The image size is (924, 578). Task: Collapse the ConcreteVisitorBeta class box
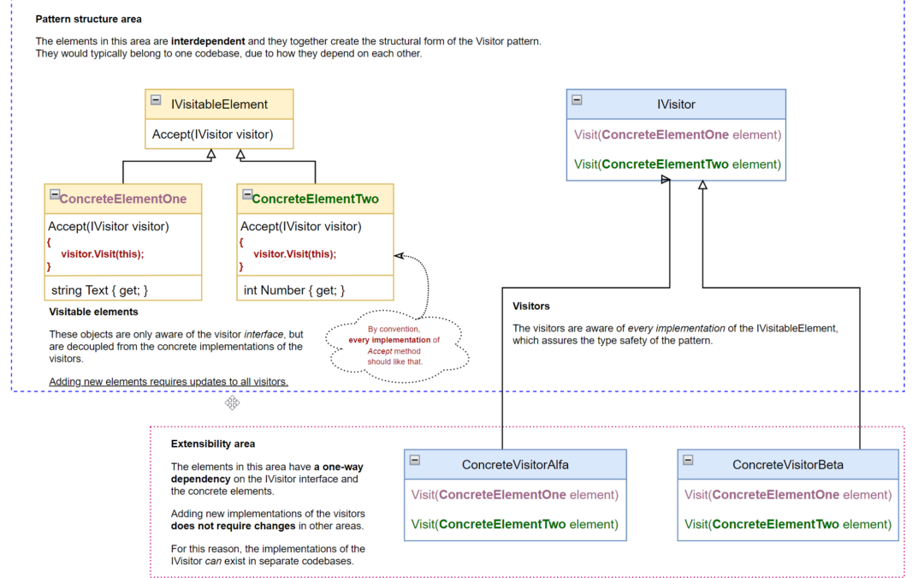[688, 460]
